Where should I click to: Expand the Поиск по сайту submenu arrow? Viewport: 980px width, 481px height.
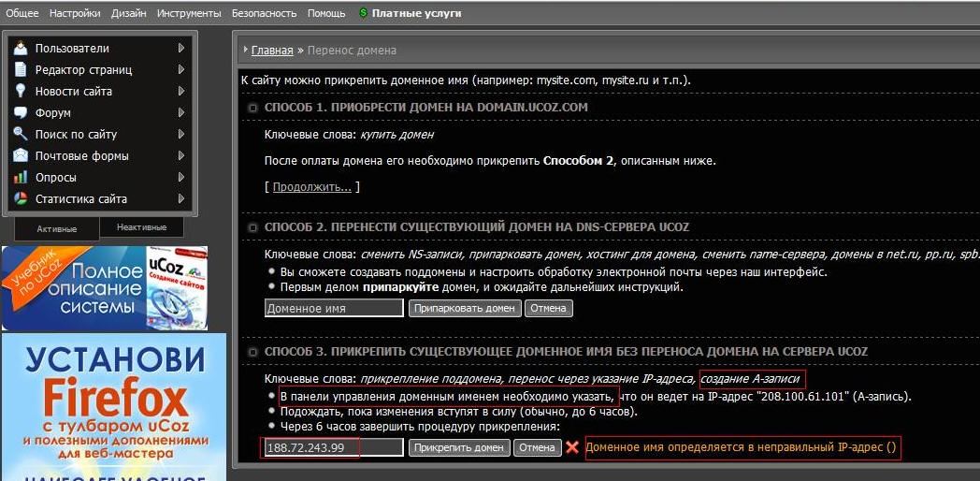pyautogui.click(x=181, y=134)
